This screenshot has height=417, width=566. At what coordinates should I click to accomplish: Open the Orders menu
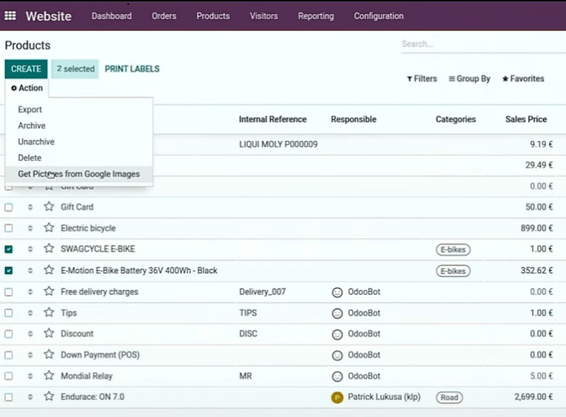tap(164, 16)
